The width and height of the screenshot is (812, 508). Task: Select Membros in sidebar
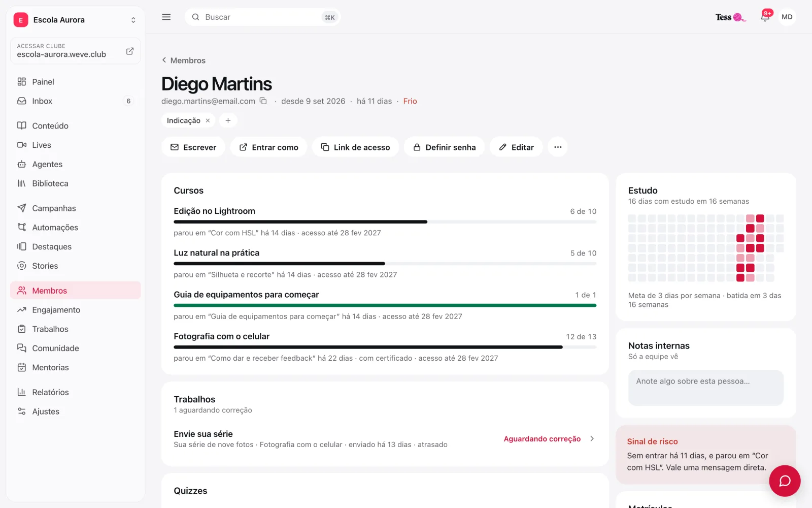point(75,291)
